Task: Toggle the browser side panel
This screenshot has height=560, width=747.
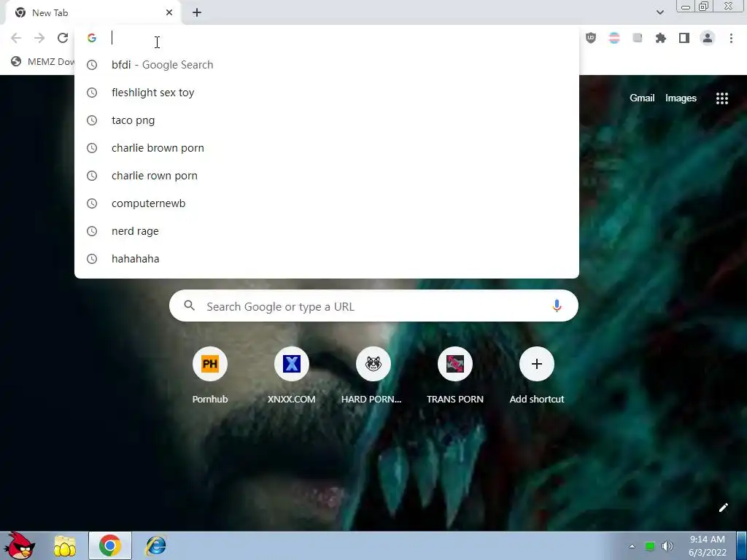Action: [x=684, y=38]
